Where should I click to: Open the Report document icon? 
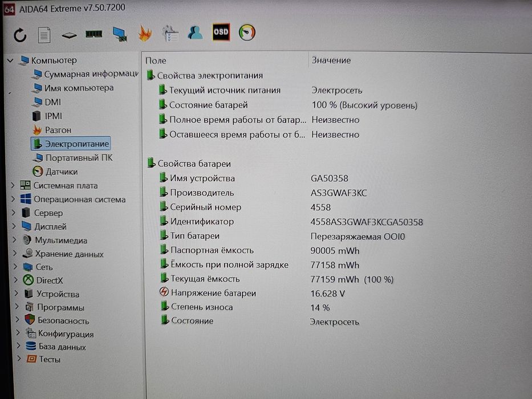[x=44, y=35]
